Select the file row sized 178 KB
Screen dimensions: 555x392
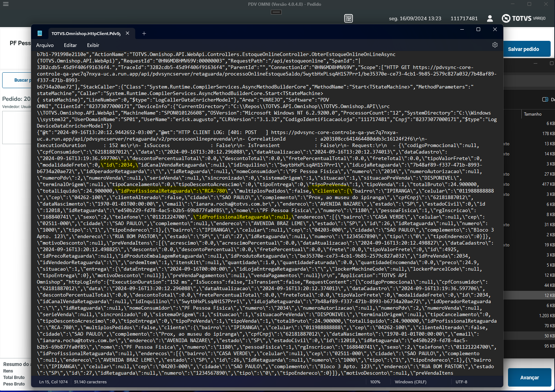(529, 134)
